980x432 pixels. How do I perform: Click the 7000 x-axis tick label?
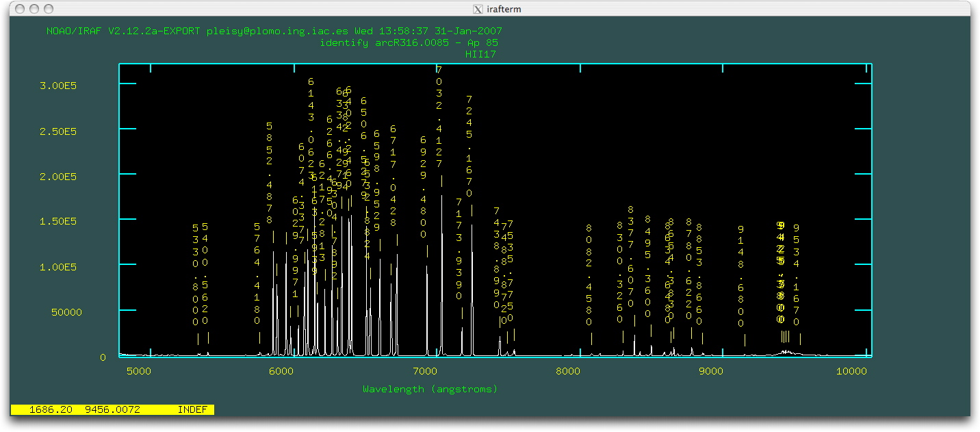tap(425, 371)
